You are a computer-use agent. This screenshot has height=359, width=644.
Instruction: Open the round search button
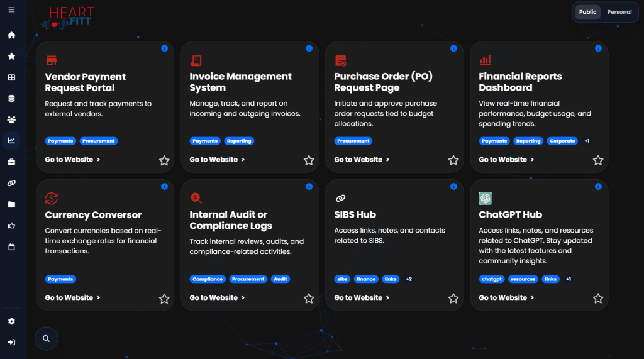47,338
